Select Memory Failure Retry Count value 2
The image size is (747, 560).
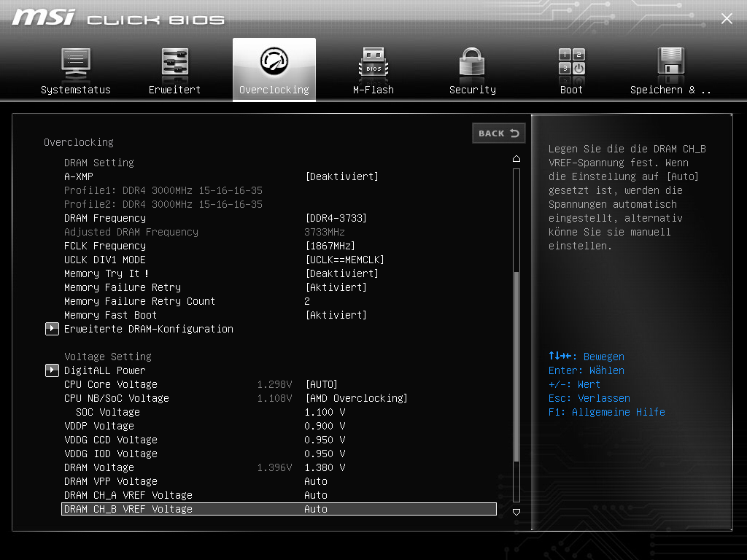point(307,301)
